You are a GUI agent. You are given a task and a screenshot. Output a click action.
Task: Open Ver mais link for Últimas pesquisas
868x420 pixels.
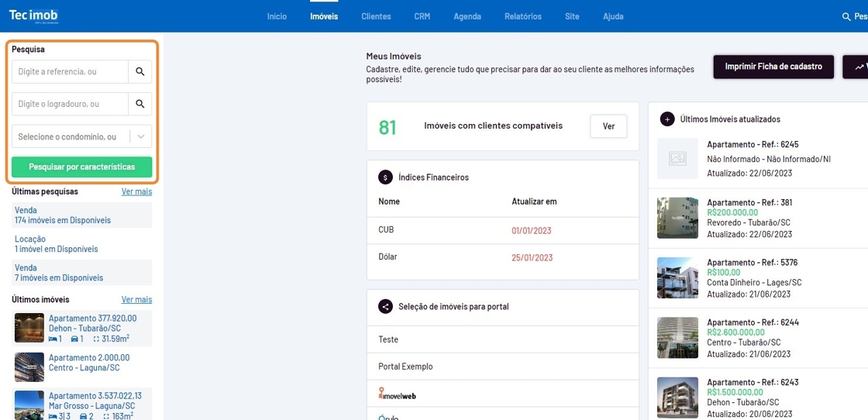[x=136, y=191]
